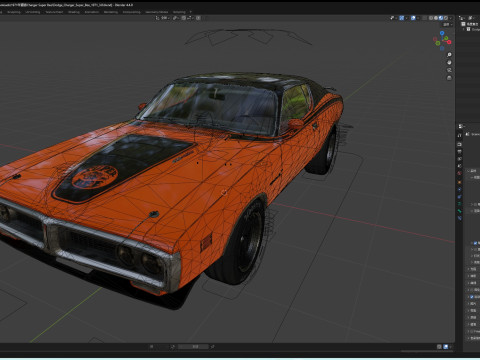This screenshot has width=480, height=360.
Task: Open the viewport Options dropdown below shading
Action: click(448, 25)
